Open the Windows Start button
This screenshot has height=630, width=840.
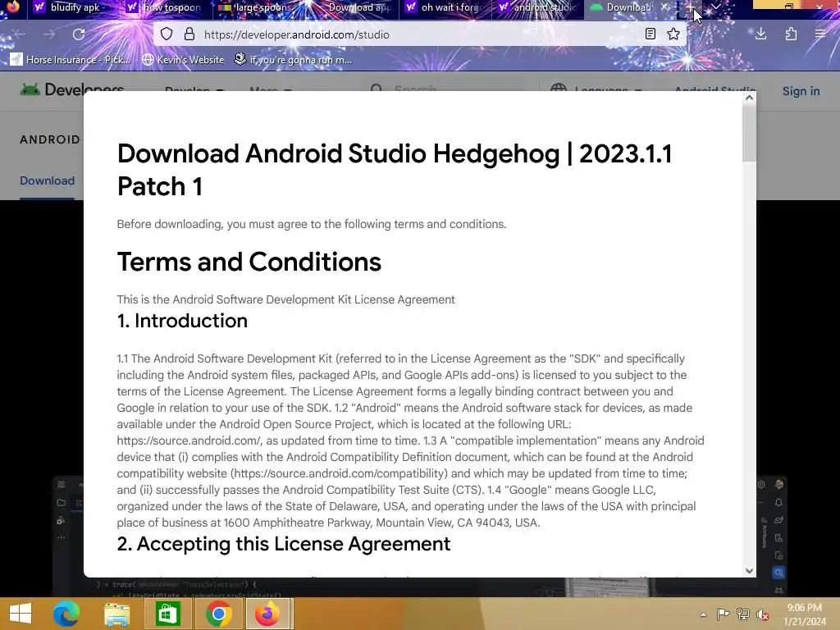(x=21, y=614)
